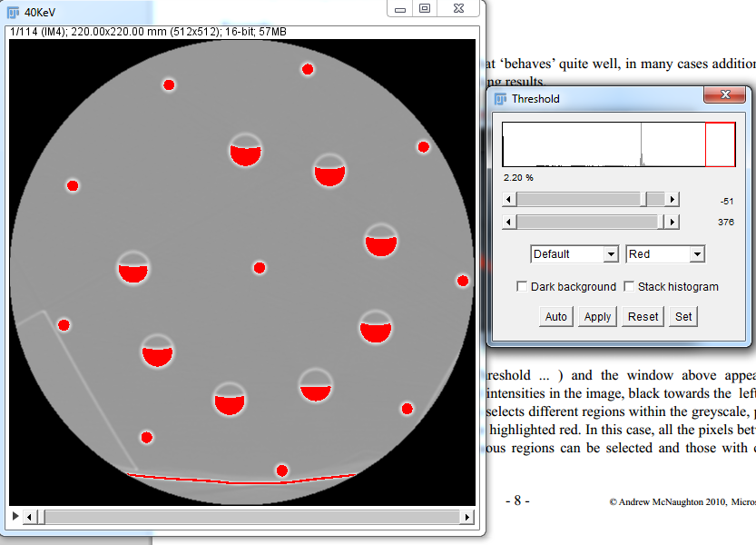Open the Default threshold method dropdown
Image resolution: width=756 pixels, height=545 pixels.
pos(574,254)
